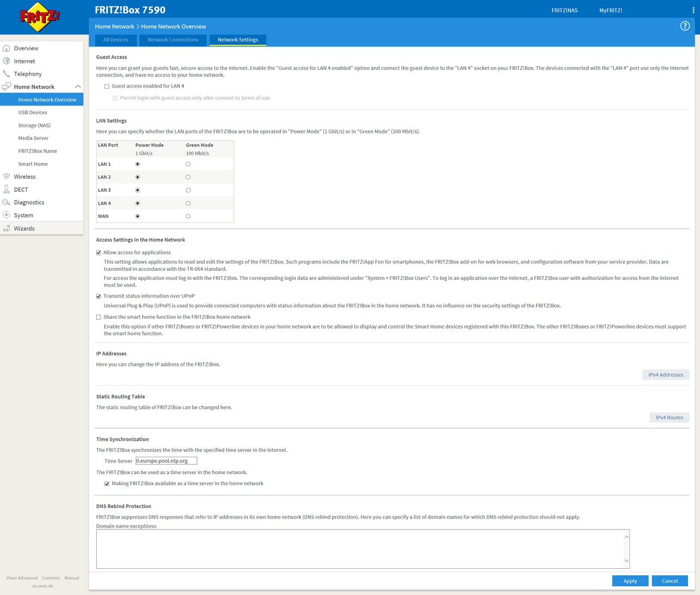700x595 pixels.
Task: Click the Diagnostics icon
Action: tap(7, 202)
